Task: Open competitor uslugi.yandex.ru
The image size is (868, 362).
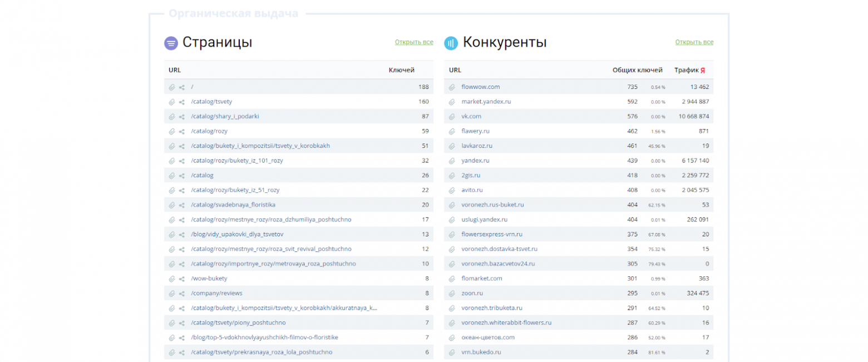Action: [x=485, y=220]
